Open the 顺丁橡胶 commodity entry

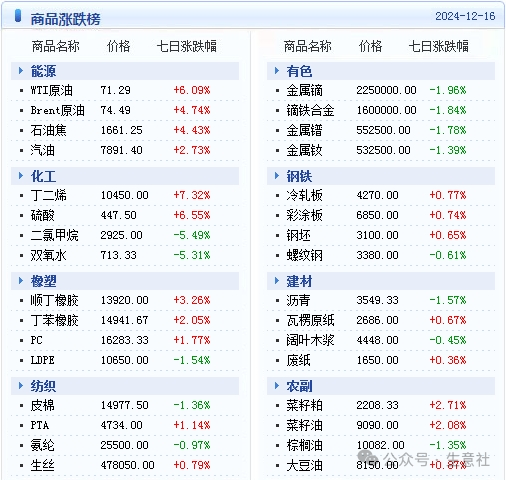point(54,300)
